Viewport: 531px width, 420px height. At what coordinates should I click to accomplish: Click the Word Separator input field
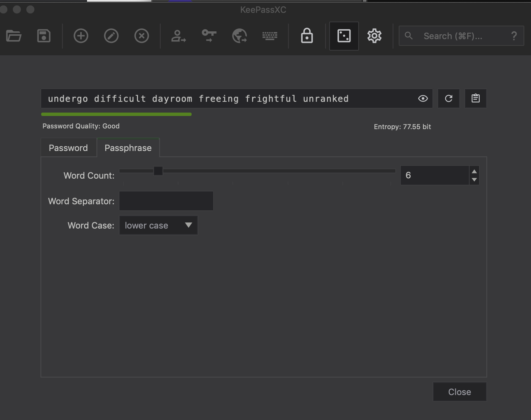(x=166, y=201)
